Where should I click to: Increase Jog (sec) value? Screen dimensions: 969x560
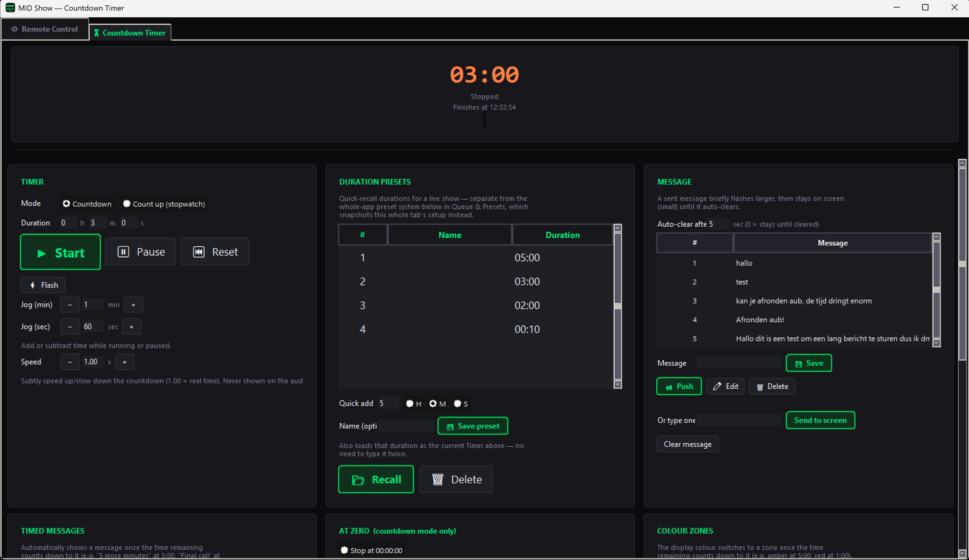(131, 327)
